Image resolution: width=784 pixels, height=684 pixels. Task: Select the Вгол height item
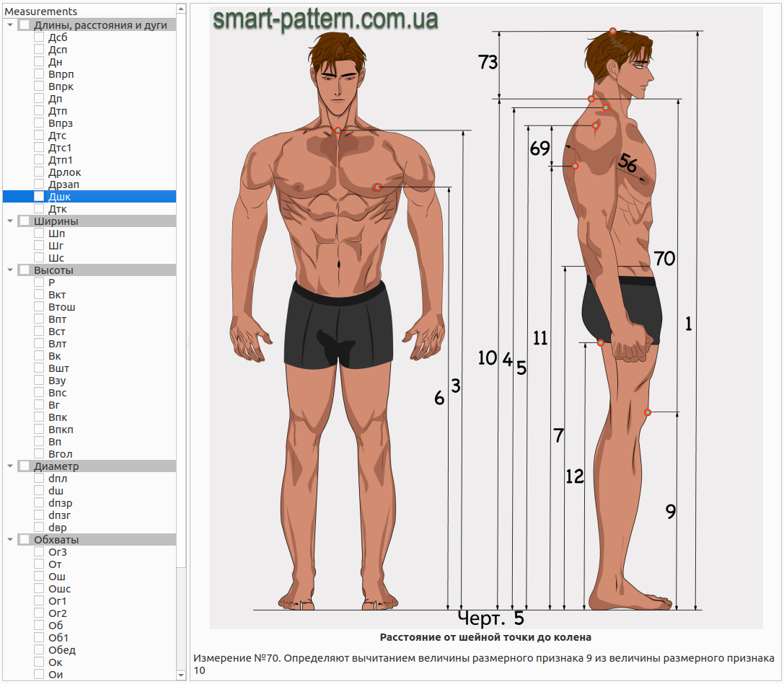point(61,453)
